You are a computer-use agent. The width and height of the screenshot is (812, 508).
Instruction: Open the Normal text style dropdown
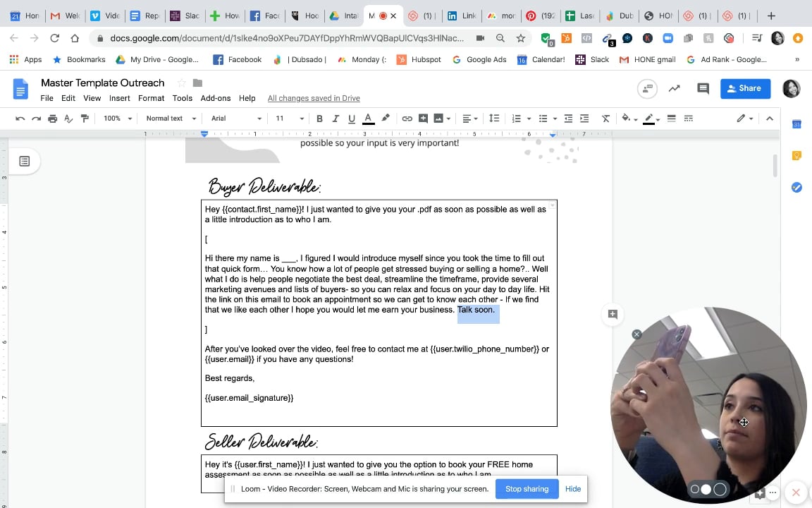point(171,119)
